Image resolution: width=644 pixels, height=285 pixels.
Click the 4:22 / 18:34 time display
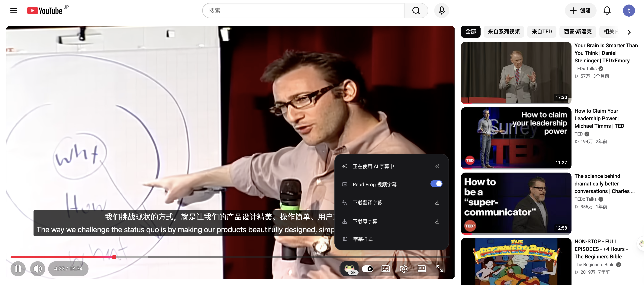click(68, 269)
